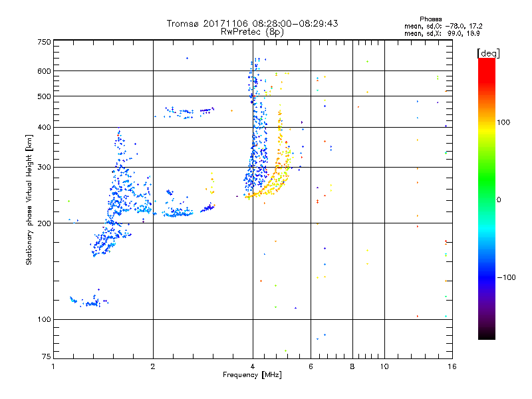This screenshot has height=399, width=532.
Task: Click the x-axis '8' tick label
Action: pos(352,366)
